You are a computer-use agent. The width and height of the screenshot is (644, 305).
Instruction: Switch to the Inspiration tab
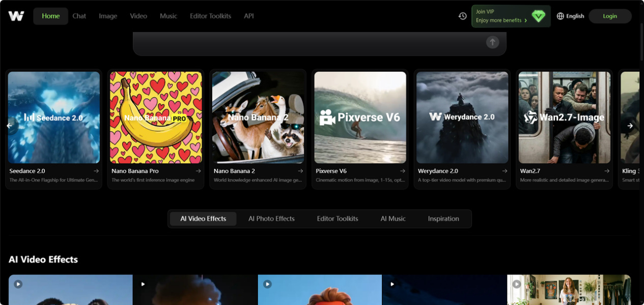pyautogui.click(x=443, y=219)
